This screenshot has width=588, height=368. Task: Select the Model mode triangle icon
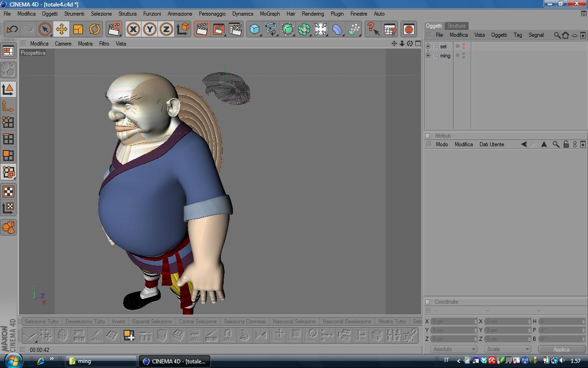(8, 89)
